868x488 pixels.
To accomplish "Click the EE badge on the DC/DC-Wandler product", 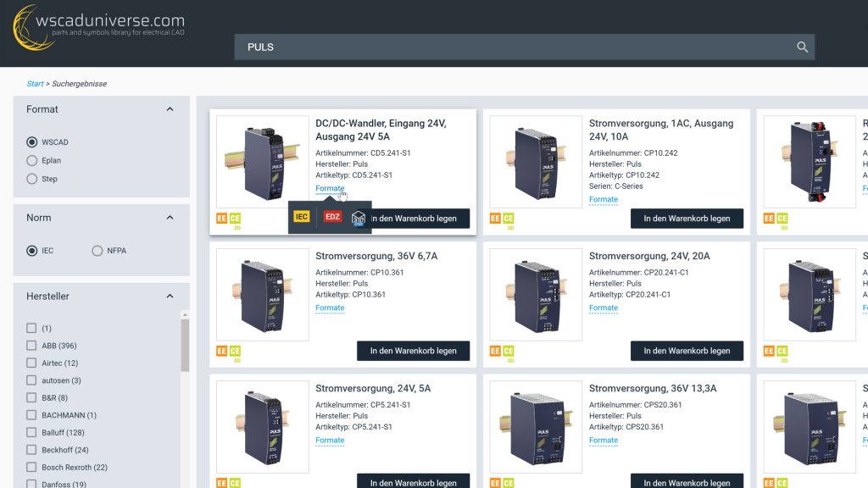I will (220, 218).
